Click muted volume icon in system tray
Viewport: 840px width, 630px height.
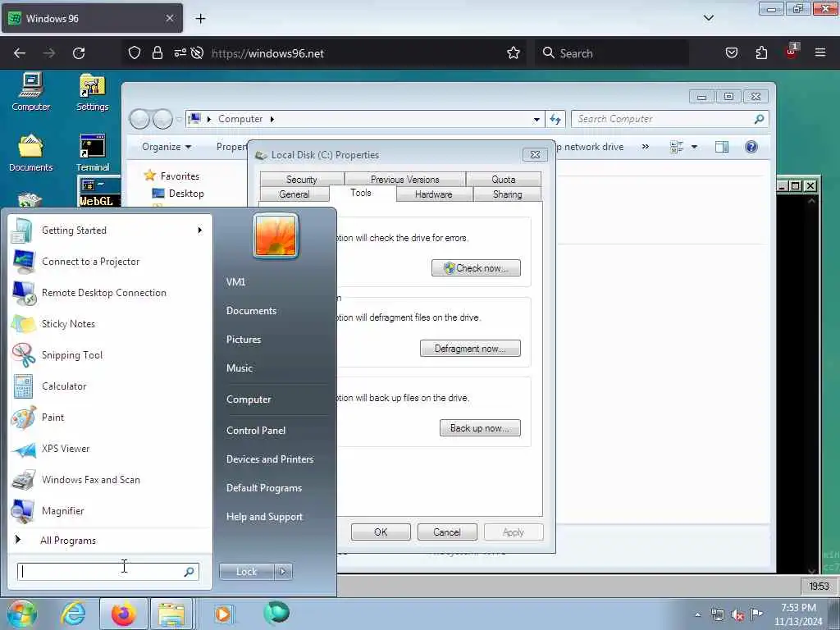coord(737,615)
